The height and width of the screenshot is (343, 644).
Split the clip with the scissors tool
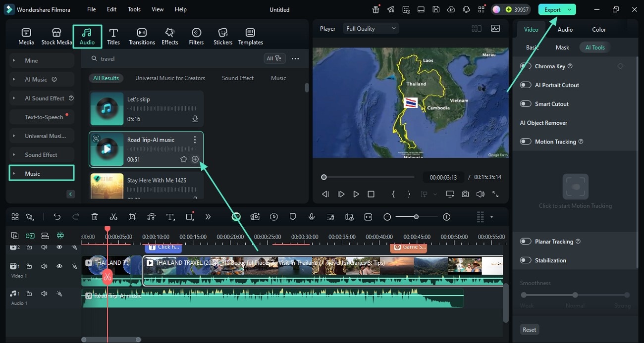pyautogui.click(x=113, y=217)
